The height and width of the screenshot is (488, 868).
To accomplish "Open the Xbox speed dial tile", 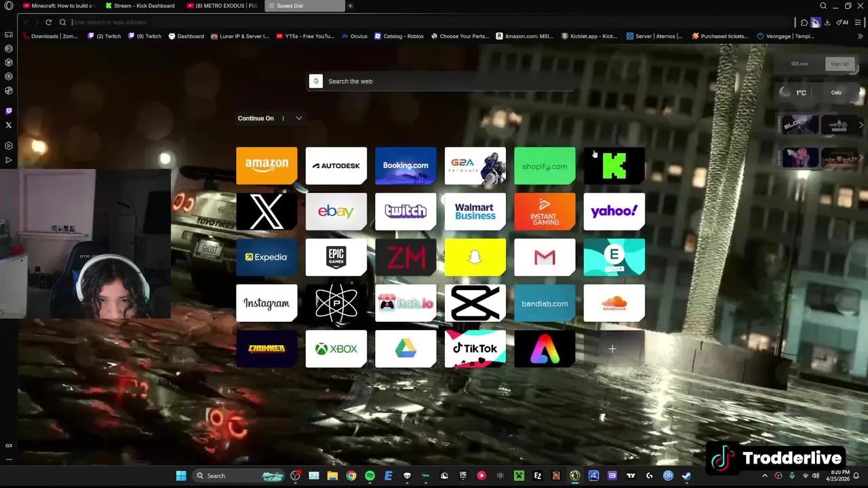I will point(336,349).
